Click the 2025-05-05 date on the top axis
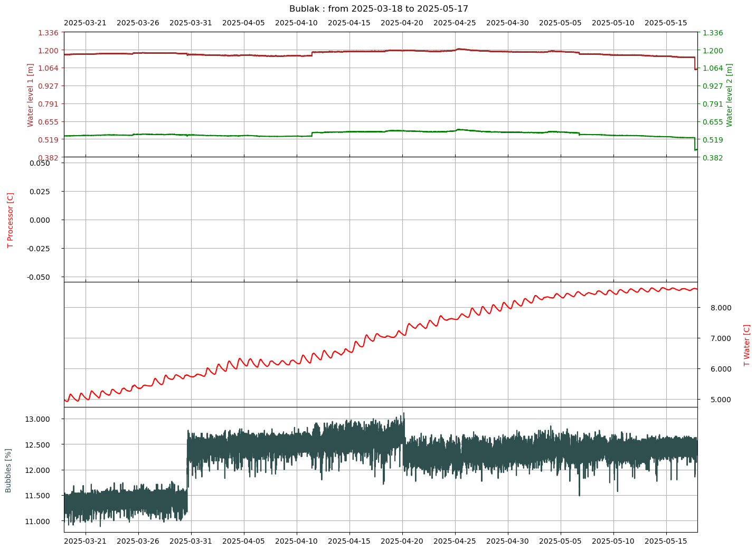Screen dimensions: 756x550 560,23
